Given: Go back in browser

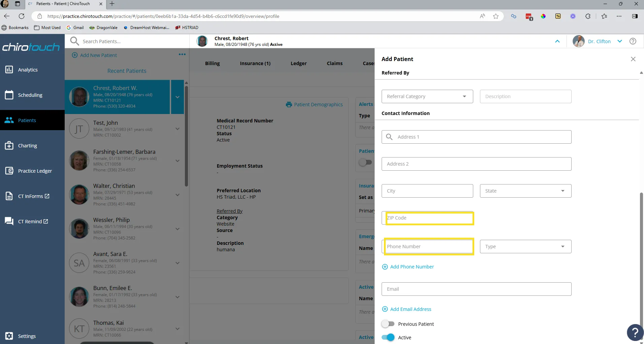Looking at the screenshot, I should [x=7, y=16].
